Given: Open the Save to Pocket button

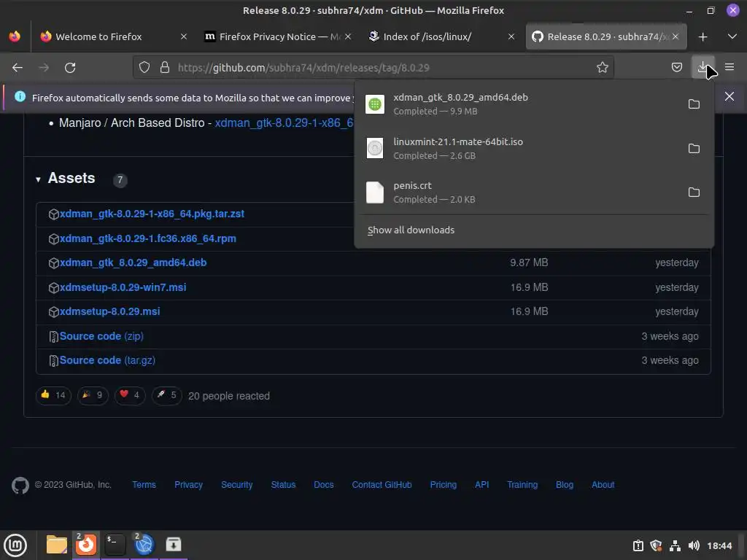Looking at the screenshot, I should point(676,68).
